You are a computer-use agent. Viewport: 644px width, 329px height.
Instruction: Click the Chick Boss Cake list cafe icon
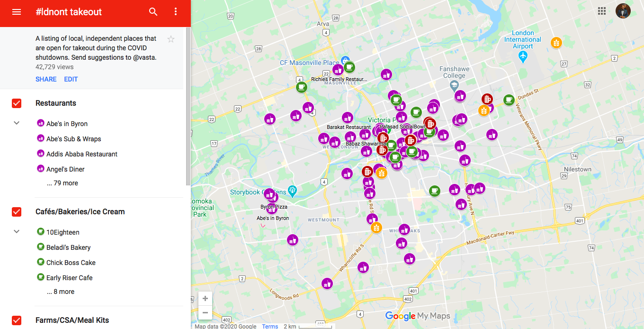(40, 262)
